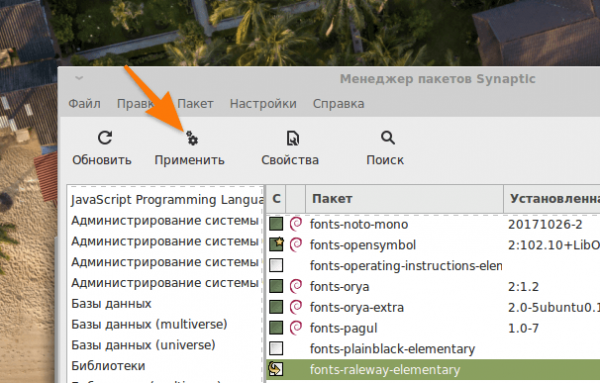Open the Свойства document icon
The width and height of the screenshot is (600, 383).
pyautogui.click(x=293, y=138)
